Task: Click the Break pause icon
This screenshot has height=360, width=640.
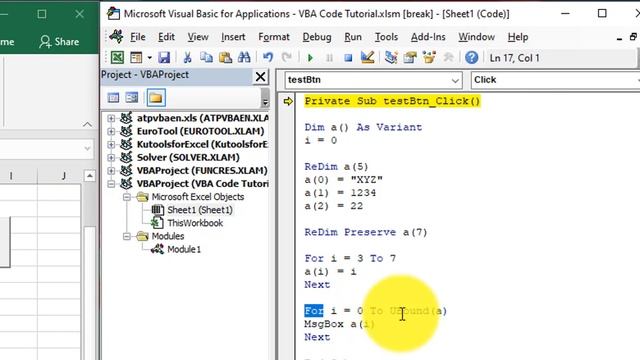Action: (x=329, y=58)
